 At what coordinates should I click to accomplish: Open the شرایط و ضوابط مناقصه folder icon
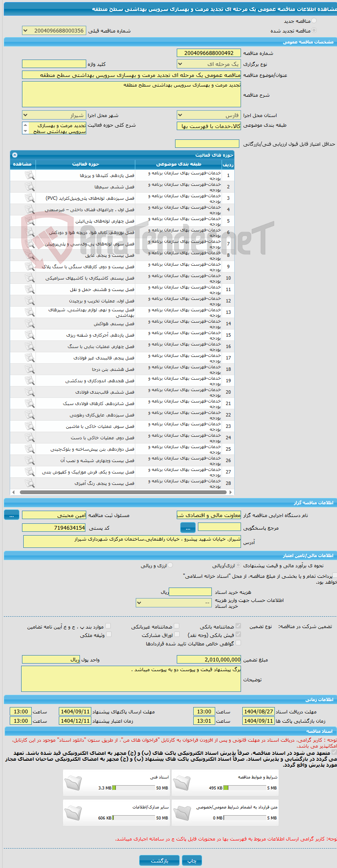pyautogui.click(x=182, y=783)
